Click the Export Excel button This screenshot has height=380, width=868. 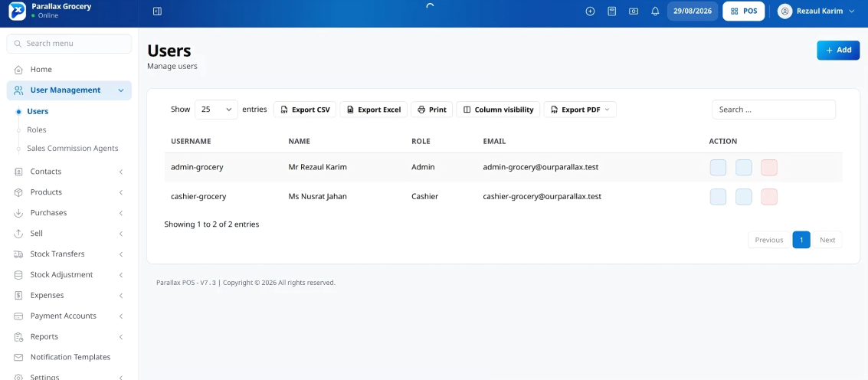tap(374, 110)
